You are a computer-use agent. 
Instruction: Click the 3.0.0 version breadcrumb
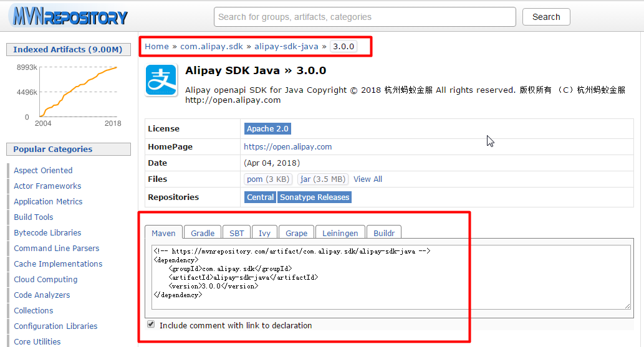(344, 46)
